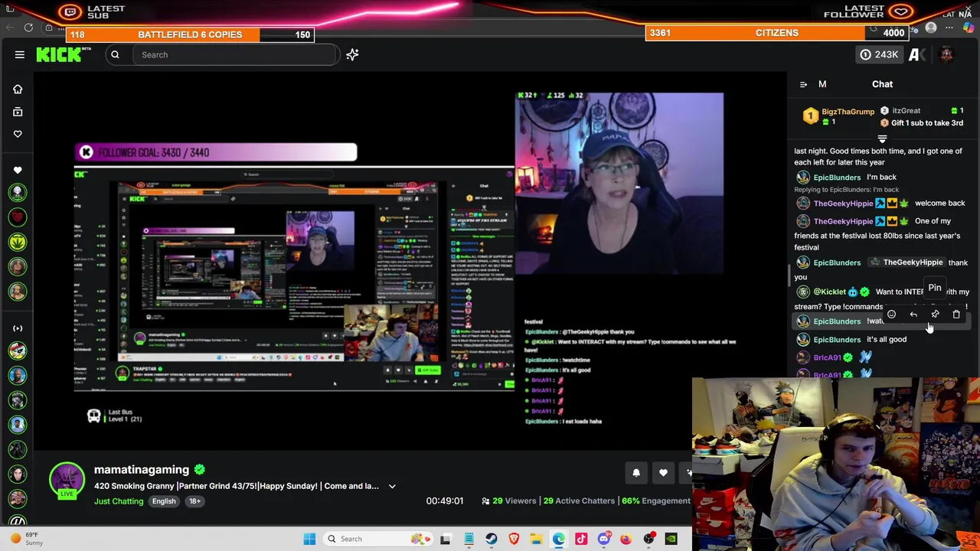This screenshot has width=980, height=551.
Task: Expand the gift leaderboard handle
Action: point(882,139)
